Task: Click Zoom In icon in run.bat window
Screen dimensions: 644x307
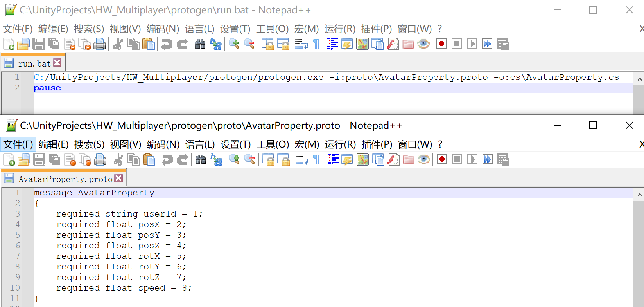Action: click(x=234, y=44)
